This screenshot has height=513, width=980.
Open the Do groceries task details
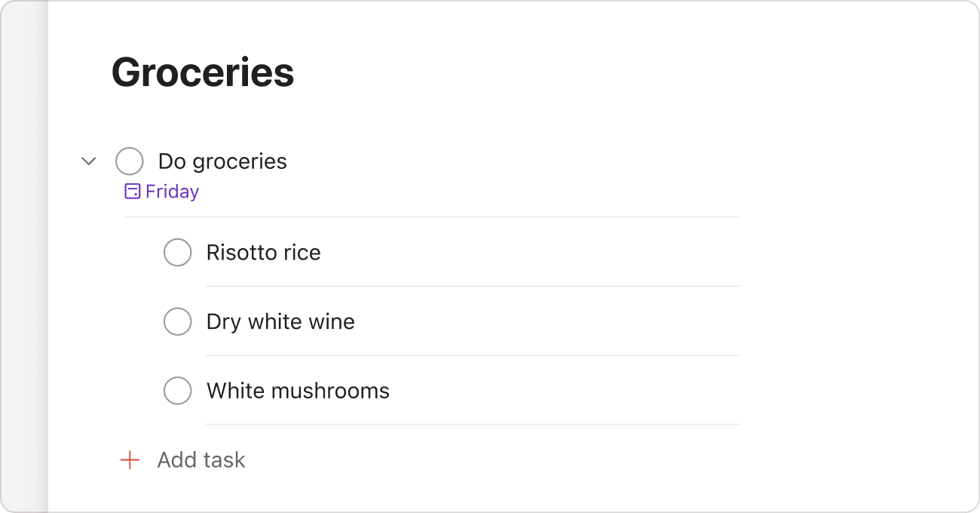[x=222, y=161]
